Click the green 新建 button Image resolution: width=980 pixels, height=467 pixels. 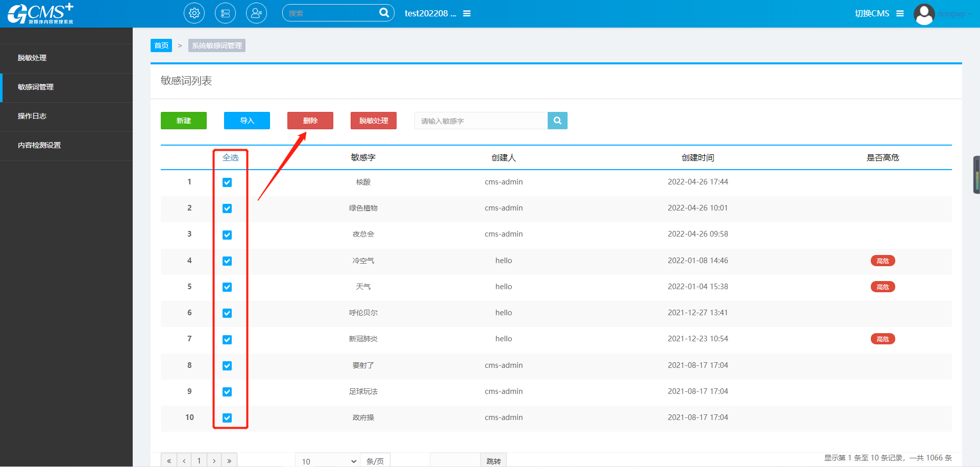(183, 121)
